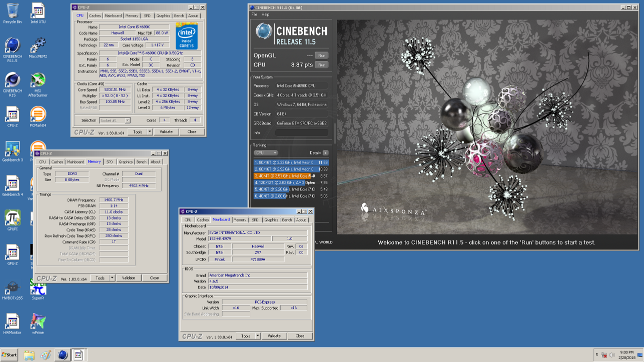Open Bench tab in Mainboard window

[287, 219]
